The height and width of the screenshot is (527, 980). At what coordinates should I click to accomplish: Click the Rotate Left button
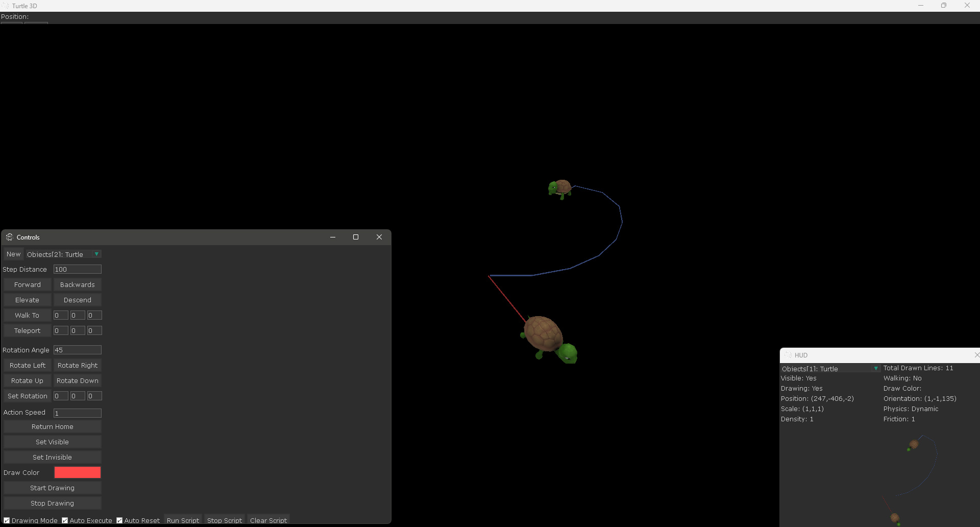[28, 366]
